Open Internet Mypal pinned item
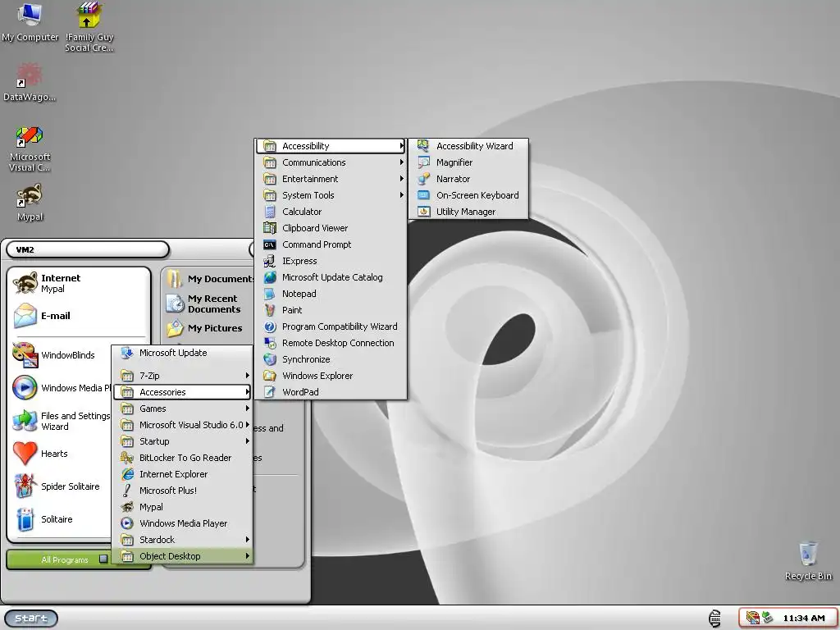The width and height of the screenshot is (840, 630). [78, 283]
